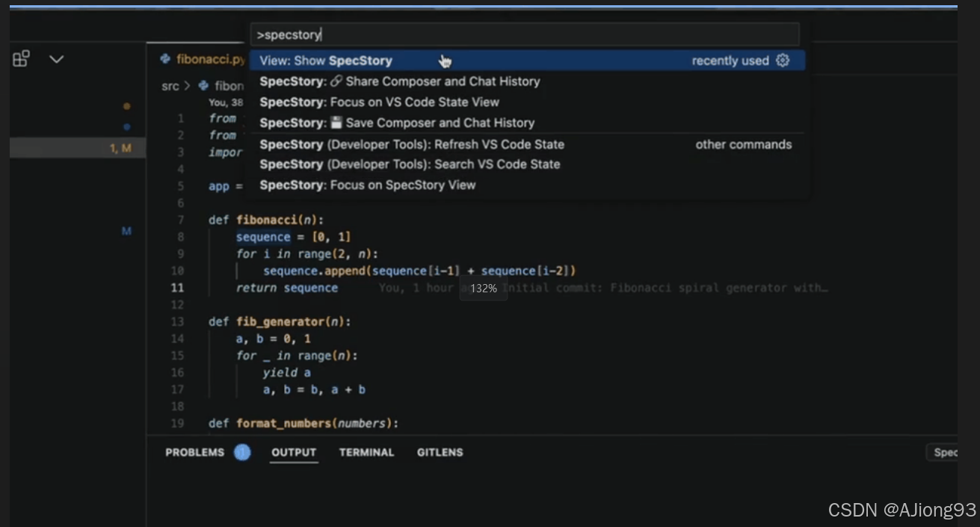
Task: Expand the chevron next to Extensions icon
Action: coord(56,58)
